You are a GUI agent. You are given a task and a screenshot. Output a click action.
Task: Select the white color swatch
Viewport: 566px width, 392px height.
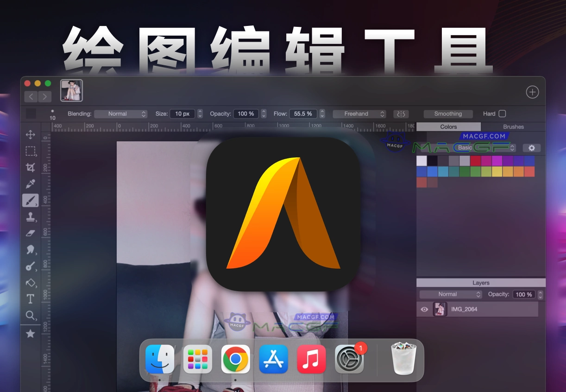pos(421,161)
